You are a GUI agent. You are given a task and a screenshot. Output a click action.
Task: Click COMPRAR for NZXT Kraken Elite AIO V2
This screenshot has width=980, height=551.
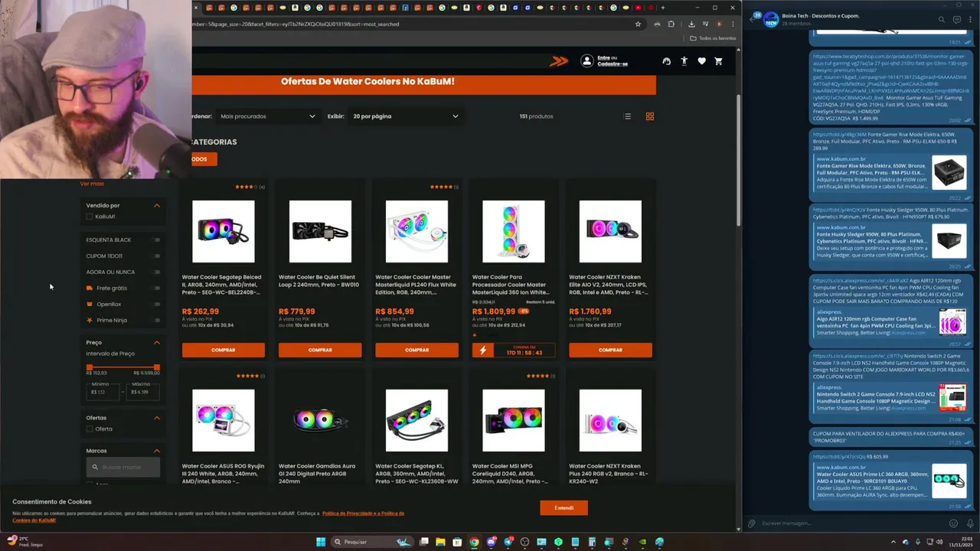(x=610, y=350)
